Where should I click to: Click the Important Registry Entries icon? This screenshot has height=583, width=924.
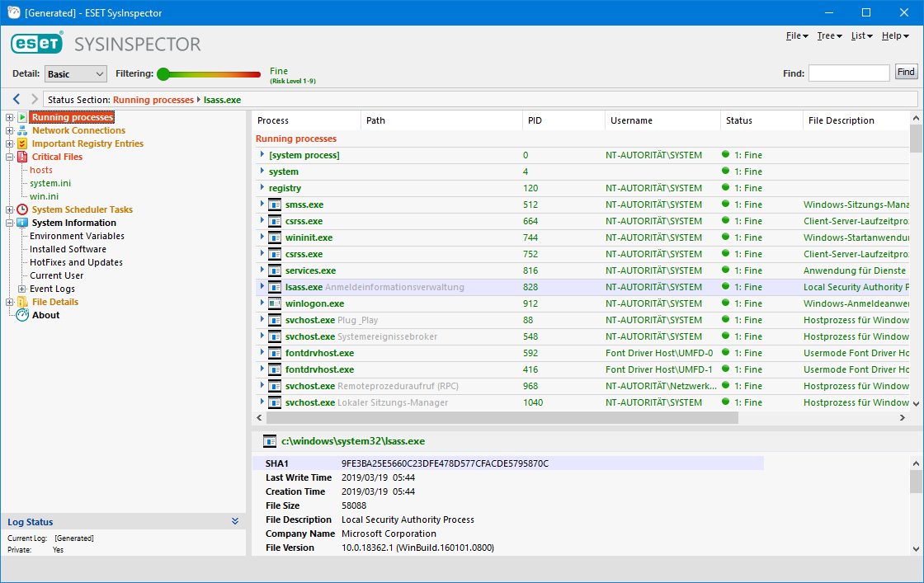tap(22, 143)
